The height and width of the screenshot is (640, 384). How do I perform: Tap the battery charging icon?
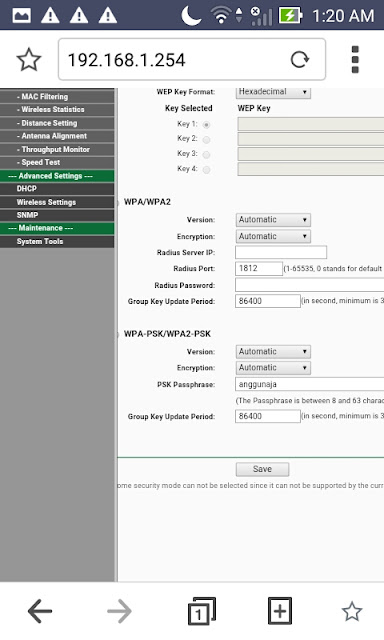click(x=291, y=16)
